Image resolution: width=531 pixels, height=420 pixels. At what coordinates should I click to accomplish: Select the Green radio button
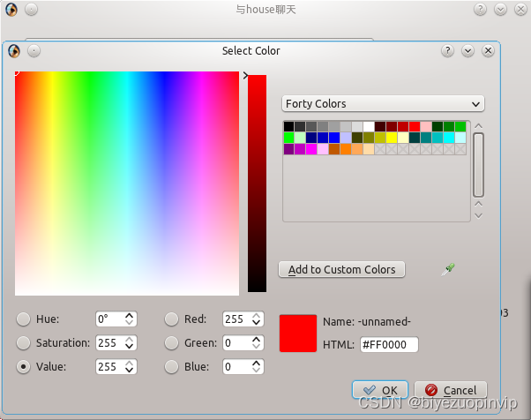click(171, 342)
